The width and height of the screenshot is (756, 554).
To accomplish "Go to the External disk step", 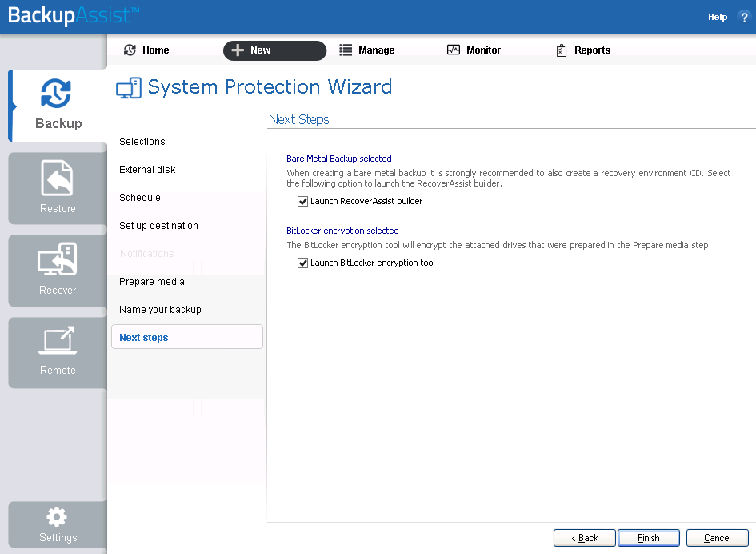I will pos(147,170).
